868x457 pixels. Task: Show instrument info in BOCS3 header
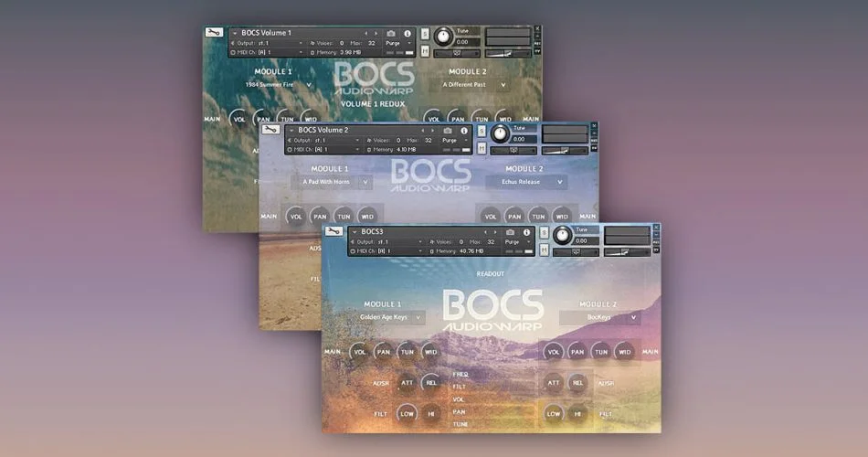(x=526, y=232)
